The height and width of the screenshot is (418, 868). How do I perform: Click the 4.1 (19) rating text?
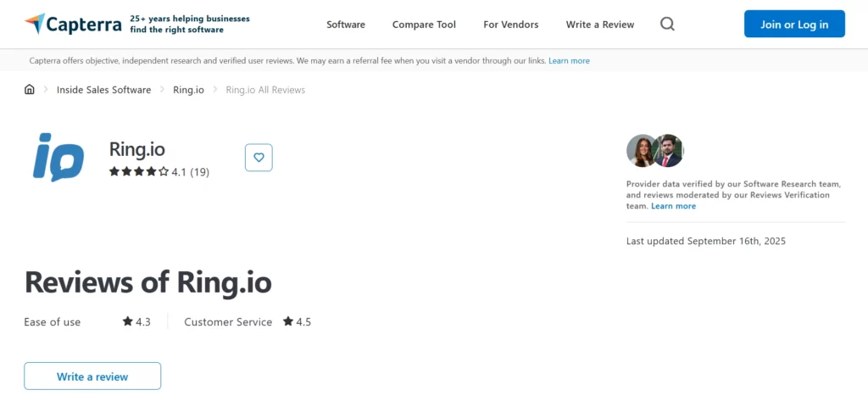click(x=191, y=172)
